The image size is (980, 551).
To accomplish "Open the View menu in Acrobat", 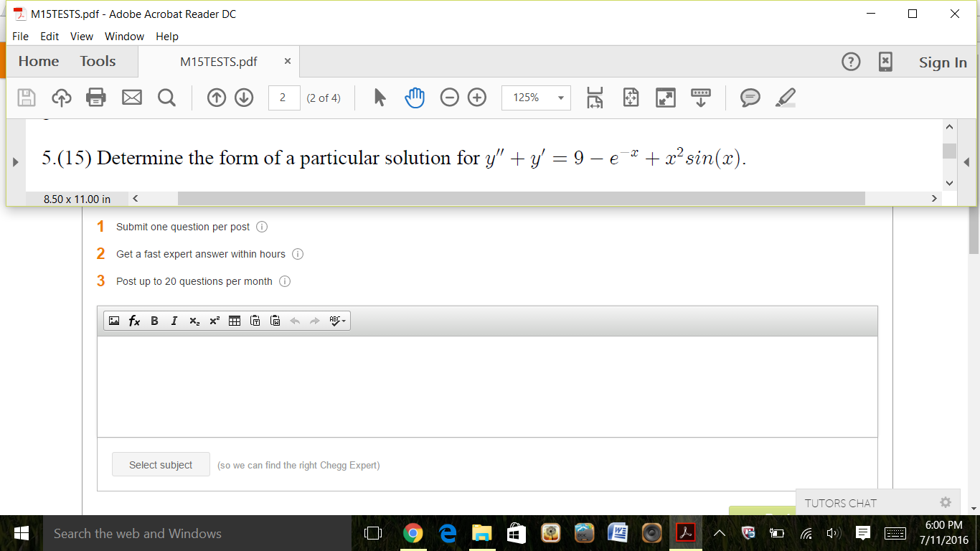I will pos(81,36).
